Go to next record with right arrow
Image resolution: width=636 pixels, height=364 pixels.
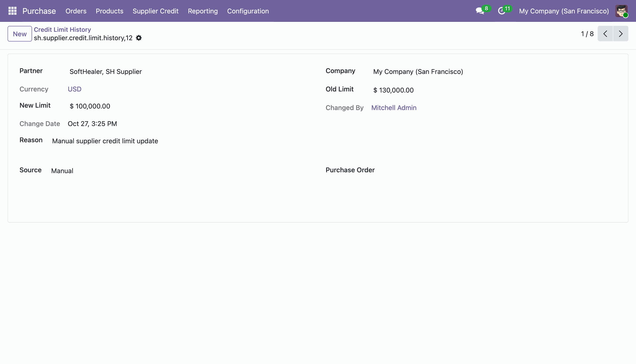tap(621, 34)
